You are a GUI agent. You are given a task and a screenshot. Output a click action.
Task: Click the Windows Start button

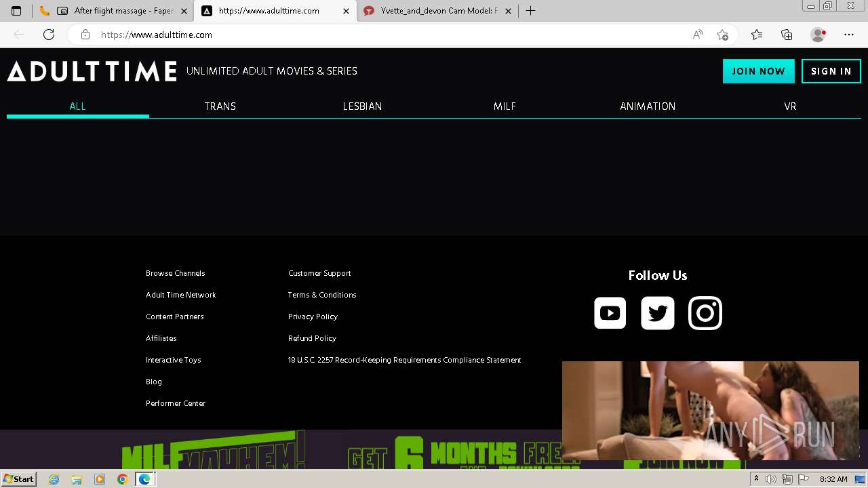point(18,479)
